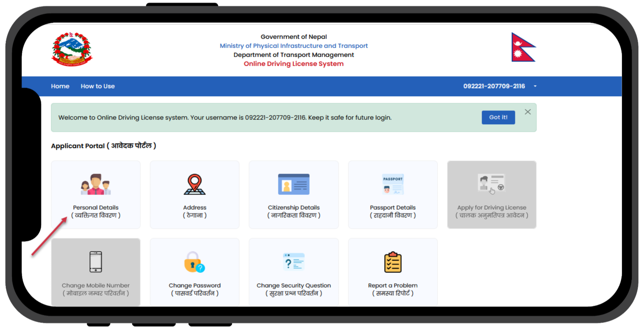644x327 pixels.
Task: Click the Nepal emblem logo
Action: tap(72, 49)
